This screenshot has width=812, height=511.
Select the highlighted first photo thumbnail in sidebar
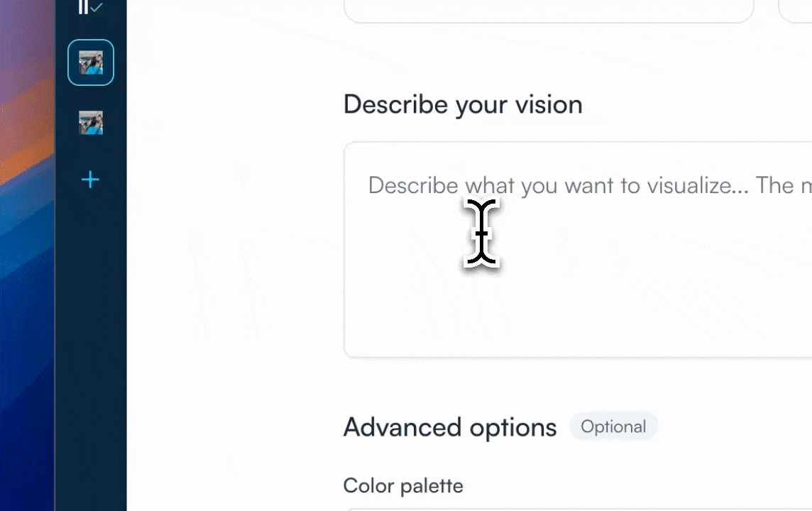(91, 62)
